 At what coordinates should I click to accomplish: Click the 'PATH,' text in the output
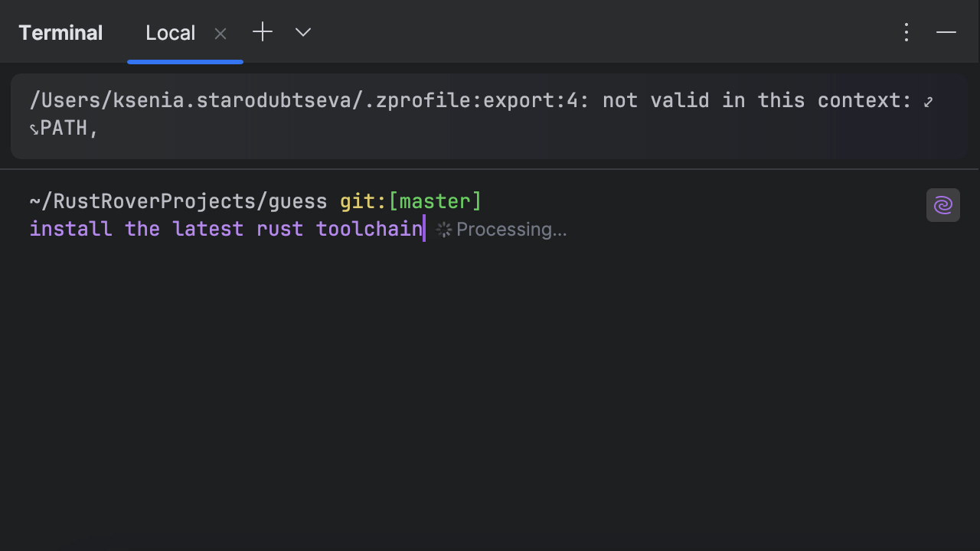pyautogui.click(x=69, y=128)
